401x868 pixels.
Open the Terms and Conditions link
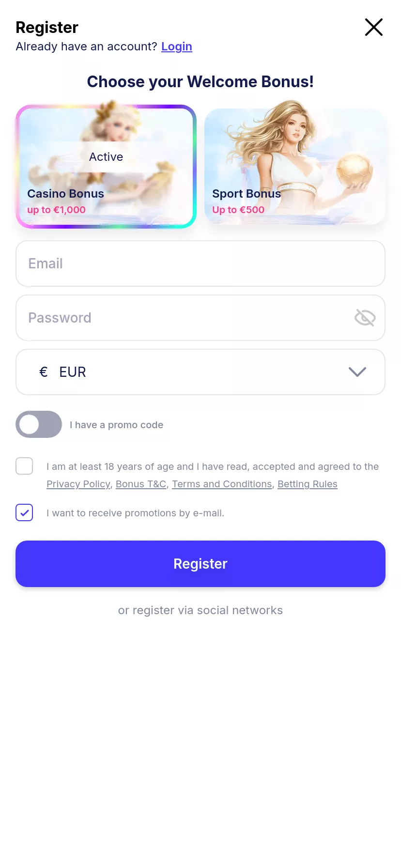(x=222, y=484)
